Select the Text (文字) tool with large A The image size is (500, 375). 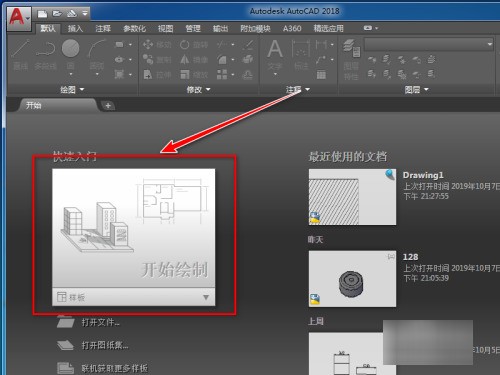click(275, 54)
